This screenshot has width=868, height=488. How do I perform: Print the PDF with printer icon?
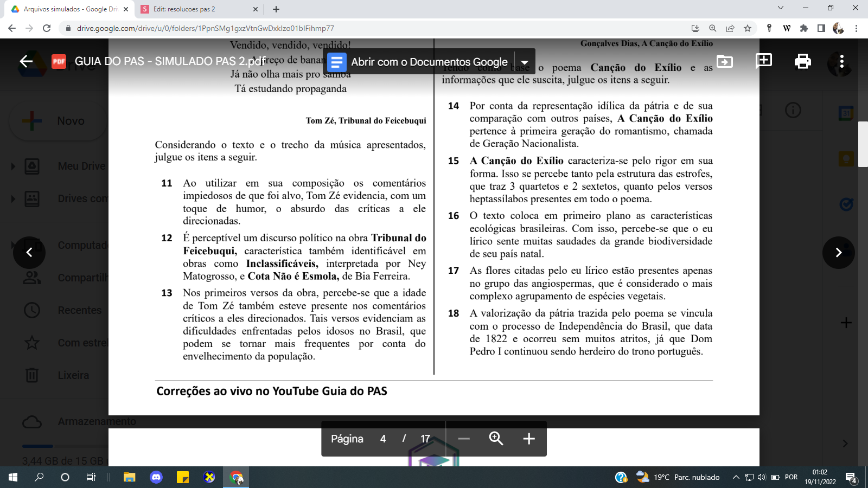pyautogui.click(x=802, y=61)
